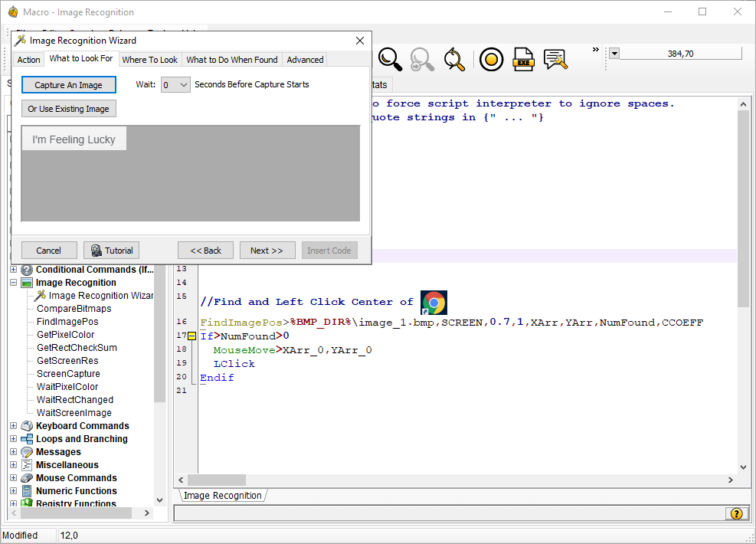Viewport: 756px width, 544px height.
Task: Click the calculator icon beside Numeric Functions
Action: point(25,490)
